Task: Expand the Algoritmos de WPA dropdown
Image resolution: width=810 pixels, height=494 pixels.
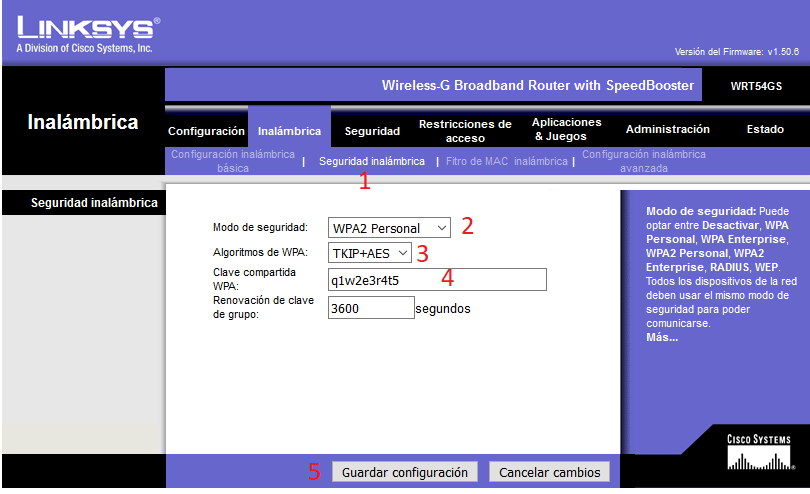Action: [x=369, y=253]
